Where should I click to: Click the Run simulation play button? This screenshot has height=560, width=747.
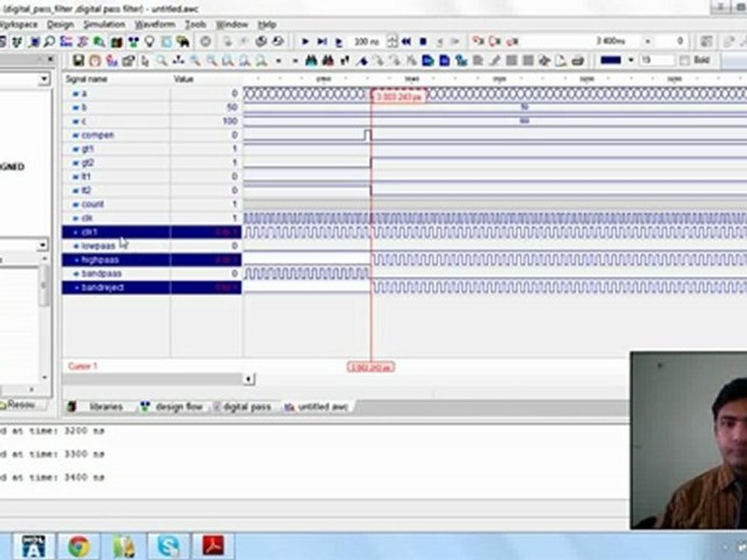(x=305, y=42)
